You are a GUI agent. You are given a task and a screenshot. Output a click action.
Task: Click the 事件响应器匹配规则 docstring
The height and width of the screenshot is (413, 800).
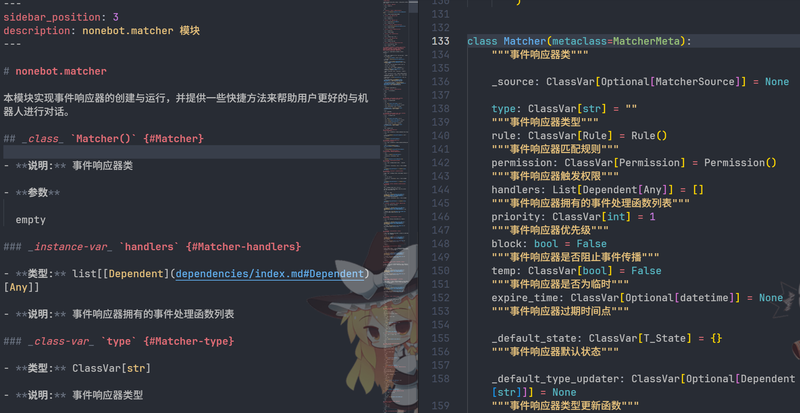555,149
